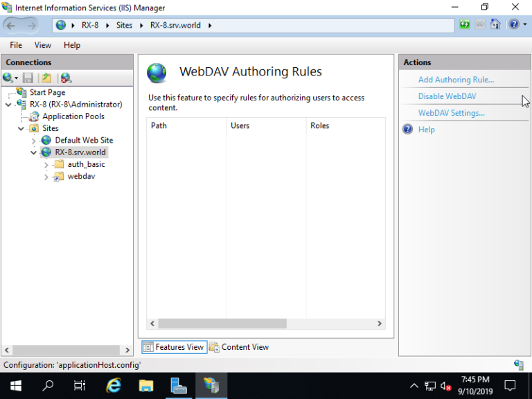
Task: Click the Forward navigation arrow
Action: tap(31, 26)
